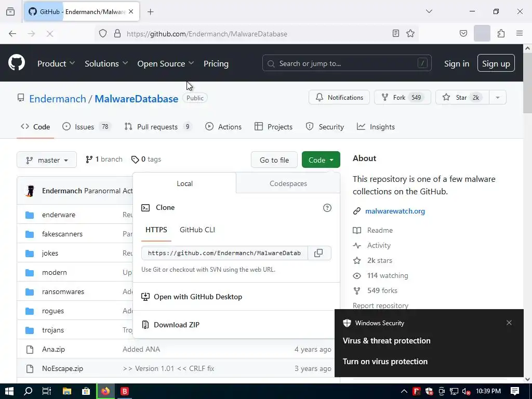
Task: Click the Endermanch avatar in commit row
Action: (x=30, y=191)
